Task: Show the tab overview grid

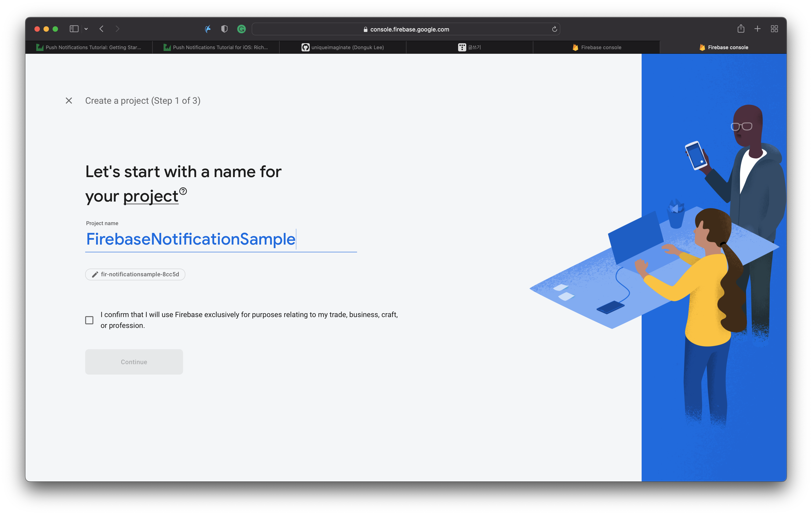Action: 774,29
